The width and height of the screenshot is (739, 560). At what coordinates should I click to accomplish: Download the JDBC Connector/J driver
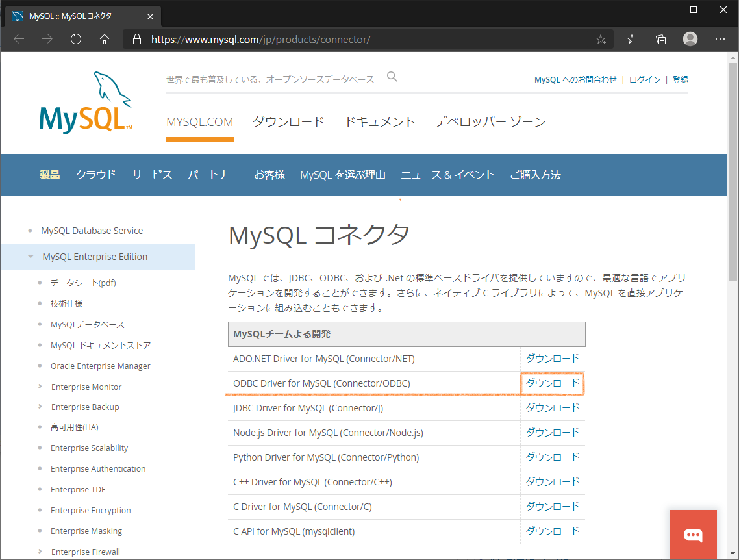pyautogui.click(x=553, y=407)
